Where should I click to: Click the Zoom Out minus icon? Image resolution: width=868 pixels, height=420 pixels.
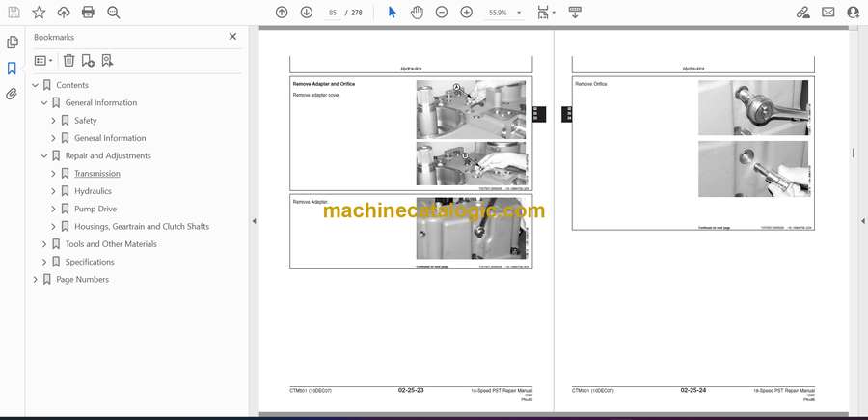(442, 13)
